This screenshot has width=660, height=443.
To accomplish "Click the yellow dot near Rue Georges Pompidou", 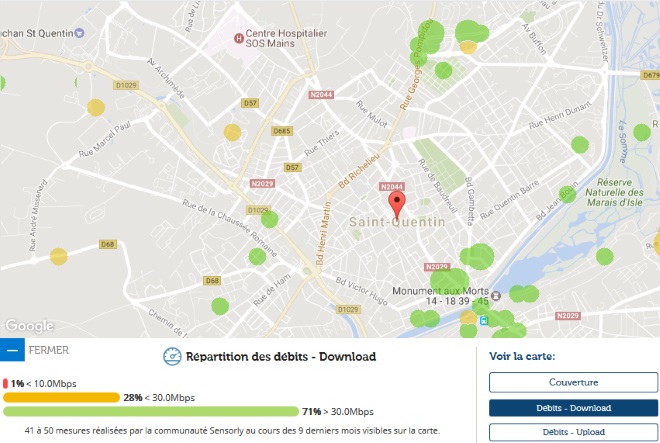I will pos(468,47).
